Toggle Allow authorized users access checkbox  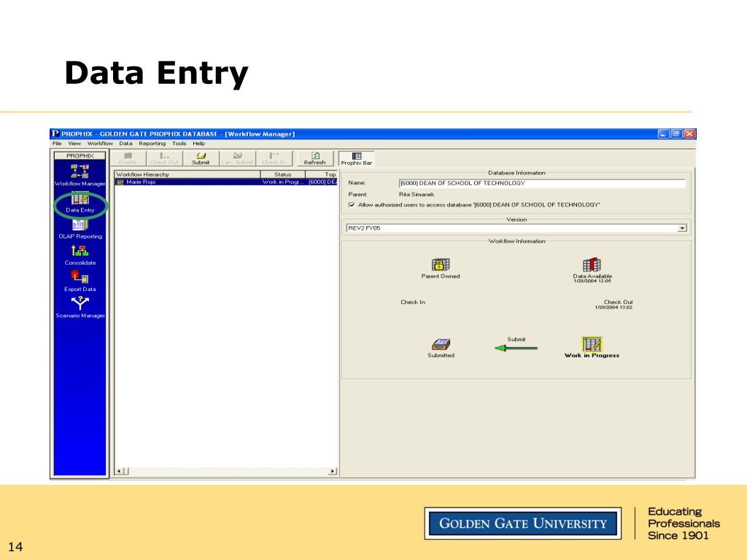(352, 205)
